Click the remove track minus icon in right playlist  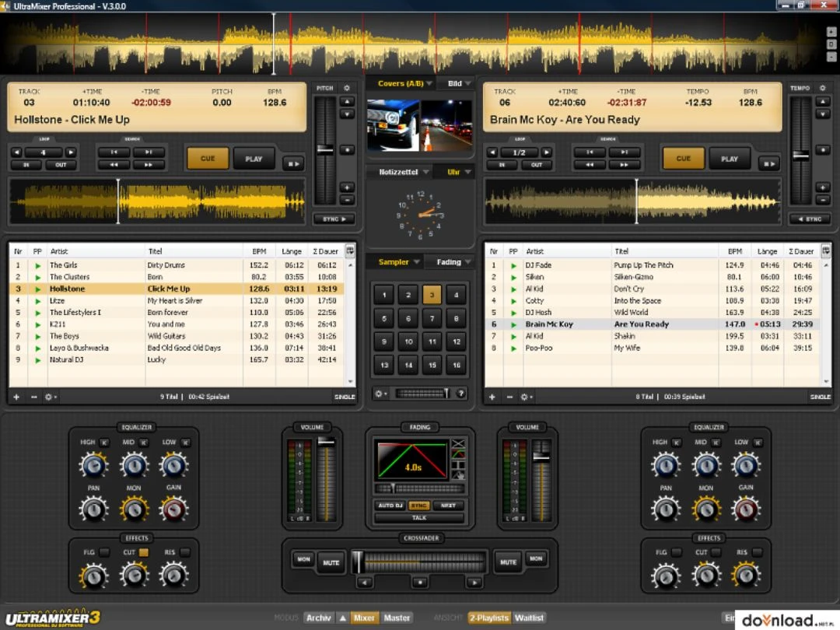pyautogui.click(x=509, y=397)
